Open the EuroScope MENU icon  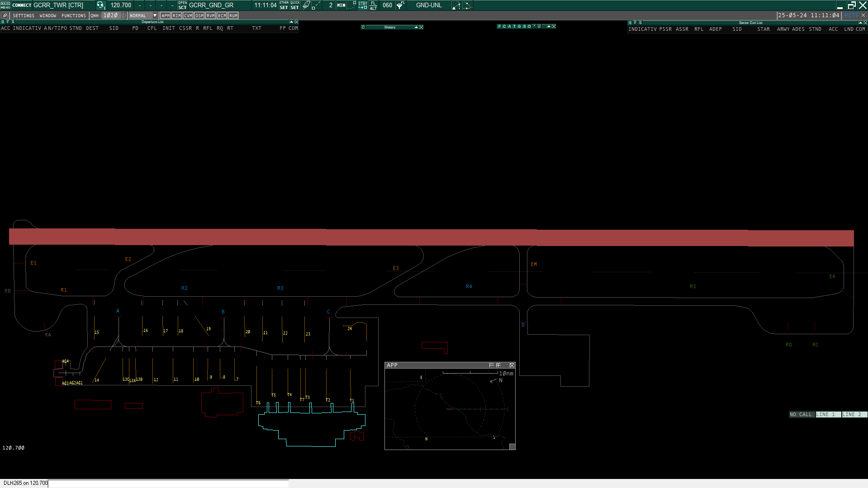pos(5,5)
